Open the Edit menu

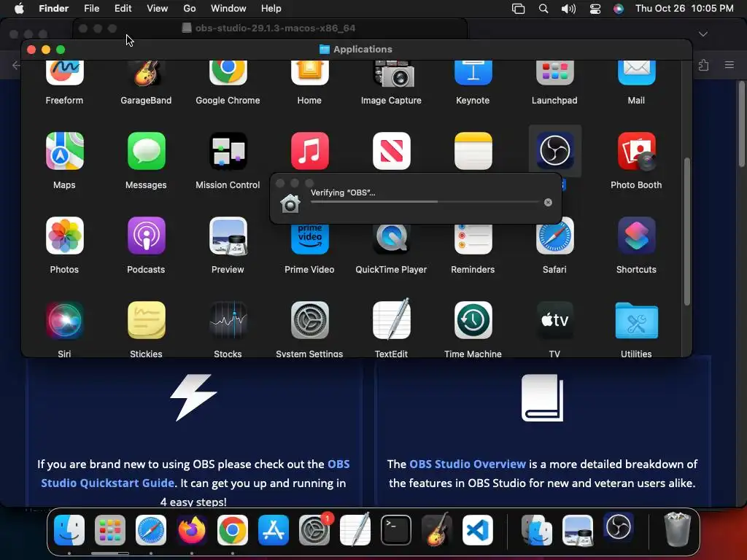(123, 9)
